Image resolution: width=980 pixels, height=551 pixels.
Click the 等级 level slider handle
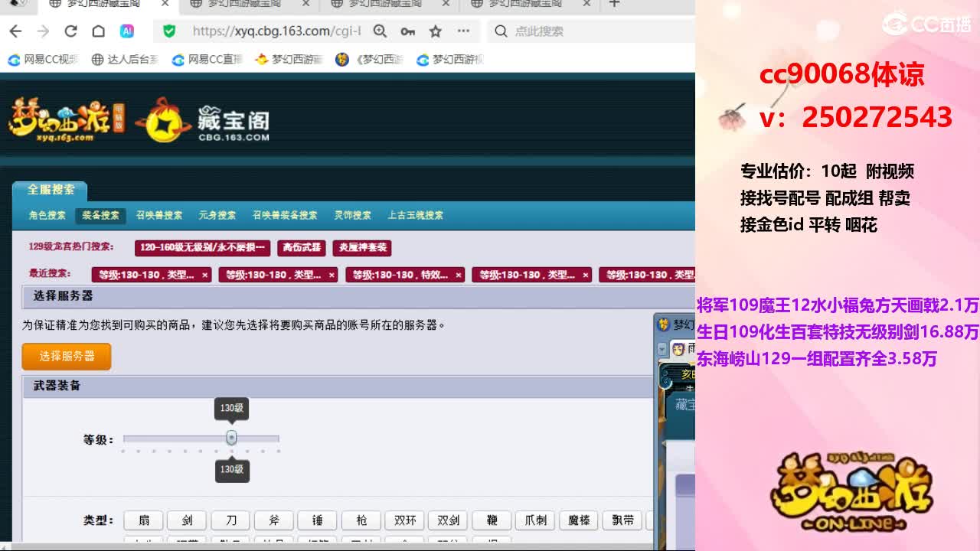[x=231, y=438]
